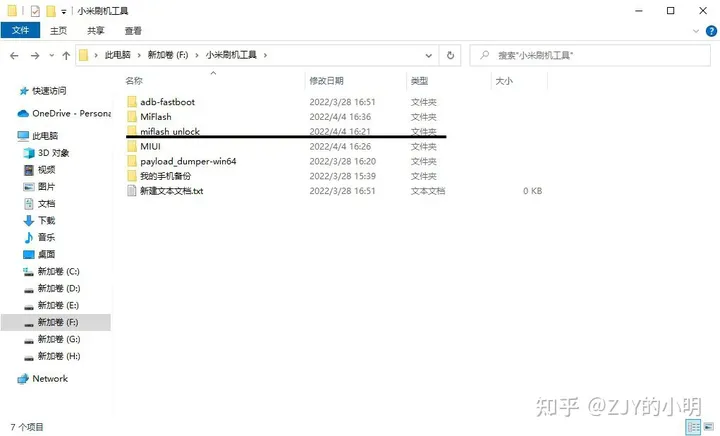Viewport: 720px width, 436px height.
Task: Select the payload_dumper-win64 folder icon
Action: point(132,161)
